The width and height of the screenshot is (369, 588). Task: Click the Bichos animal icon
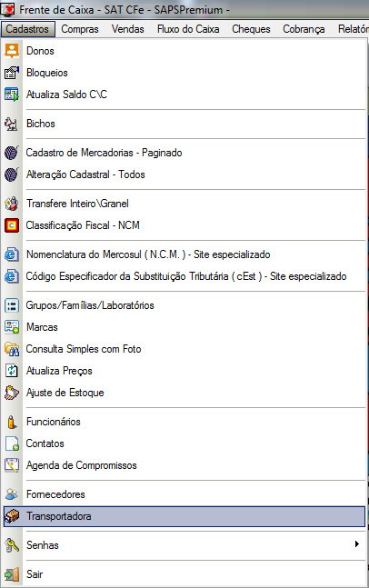(x=12, y=124)
